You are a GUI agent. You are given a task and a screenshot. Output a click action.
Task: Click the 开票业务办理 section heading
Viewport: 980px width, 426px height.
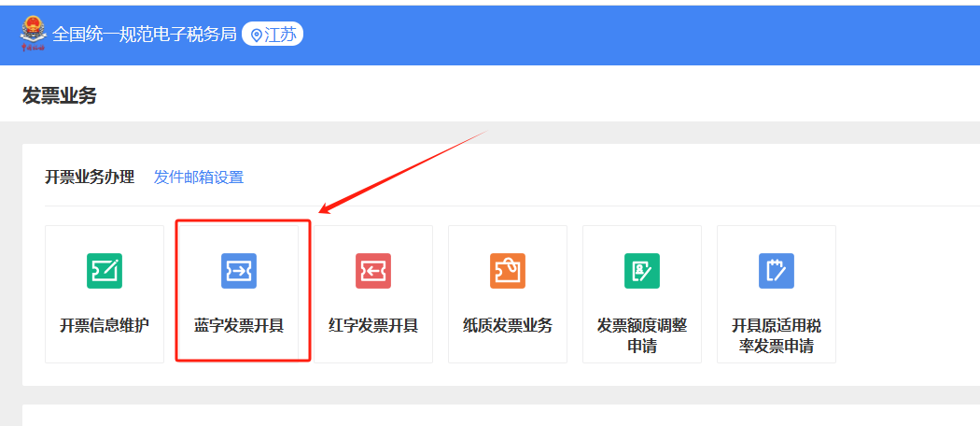coord(90,177)
